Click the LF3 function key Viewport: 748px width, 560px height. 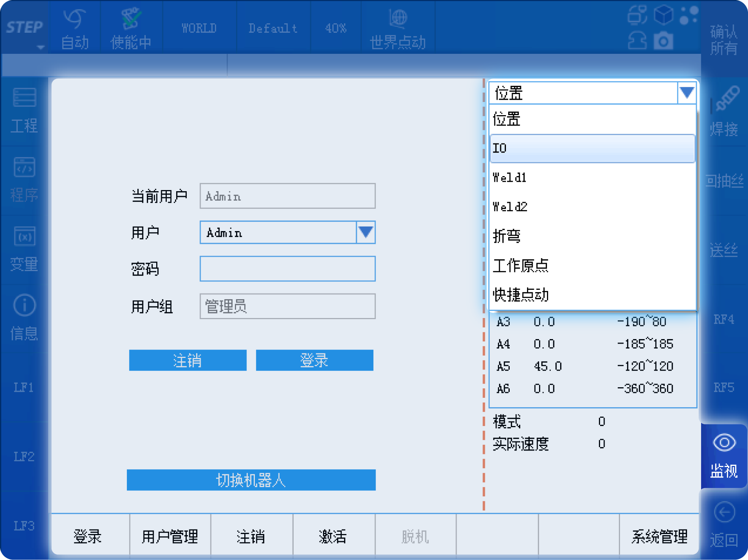pos(24,525)
